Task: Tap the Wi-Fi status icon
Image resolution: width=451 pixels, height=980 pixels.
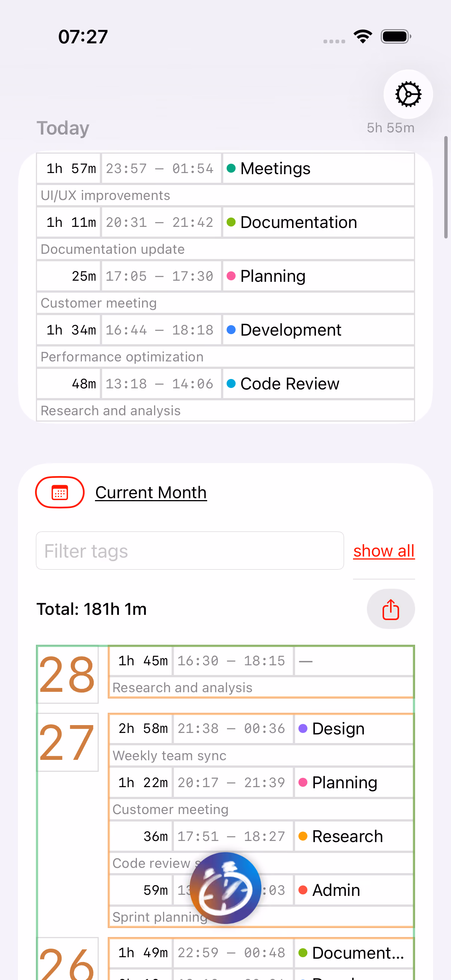Action: [x=363, y=37]
